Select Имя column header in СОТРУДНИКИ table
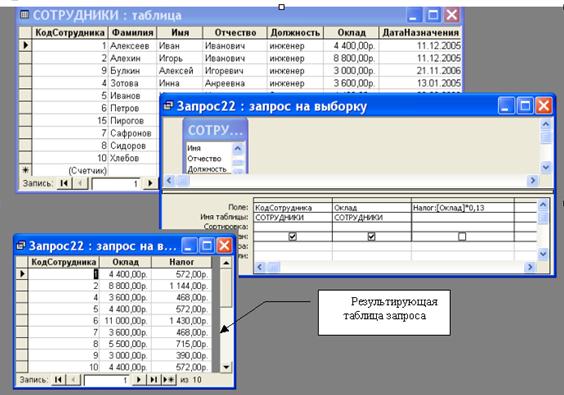 pos(180,32)
